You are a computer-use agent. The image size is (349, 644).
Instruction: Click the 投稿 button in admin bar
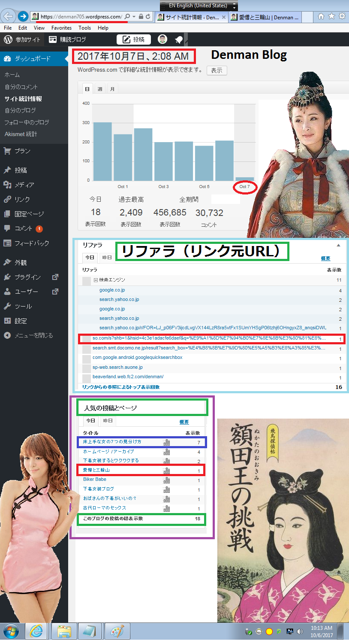[134, 39]
